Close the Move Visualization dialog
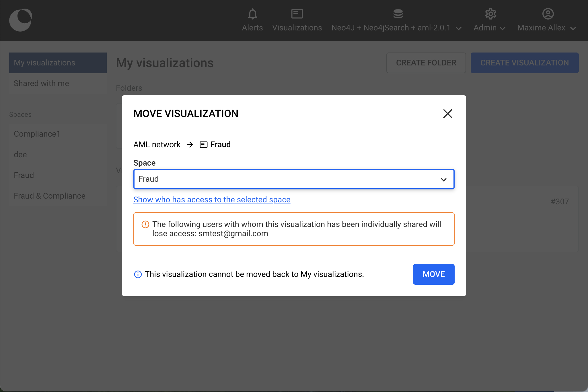This screenshot has width=588, height=392. click(447, 114)
